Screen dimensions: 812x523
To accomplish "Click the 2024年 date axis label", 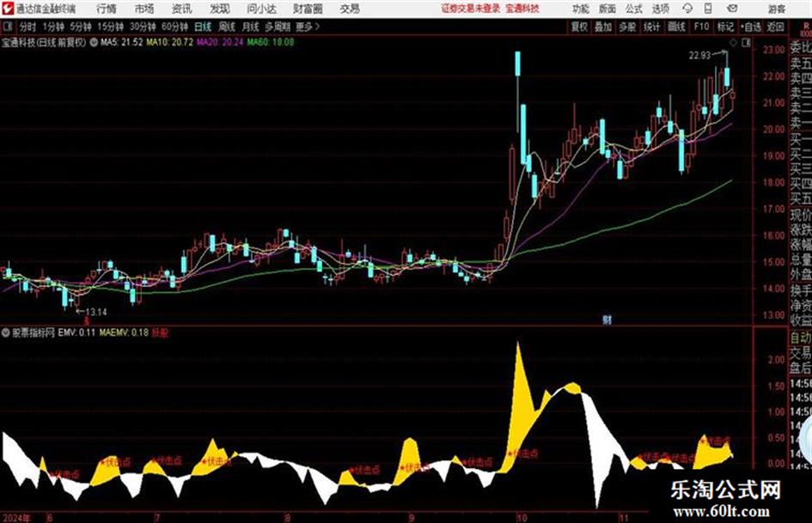I will (x=16, y=518).
